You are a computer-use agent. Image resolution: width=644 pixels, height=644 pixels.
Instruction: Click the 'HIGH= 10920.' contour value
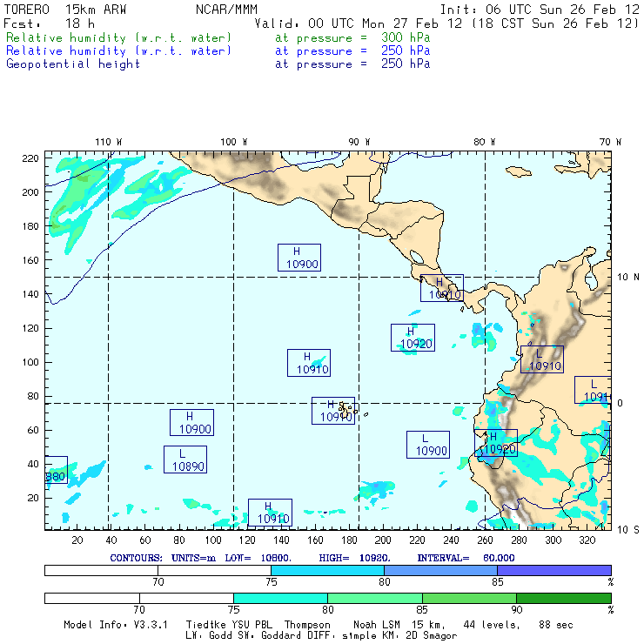(x=355, y=558)
